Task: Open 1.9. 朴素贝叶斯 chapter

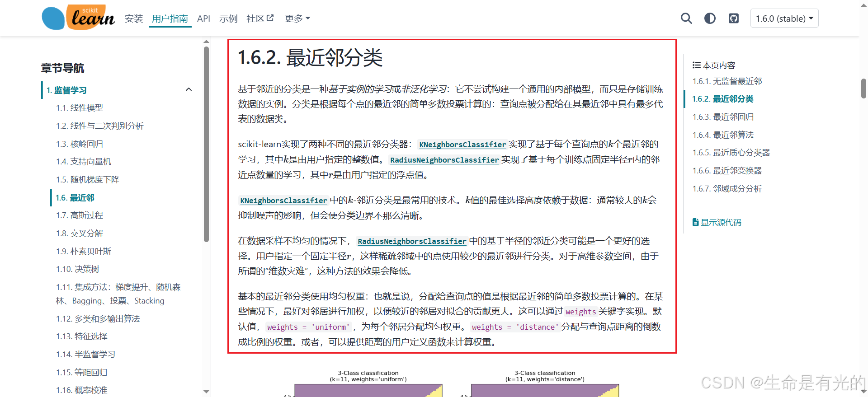Action: point(84,252)
